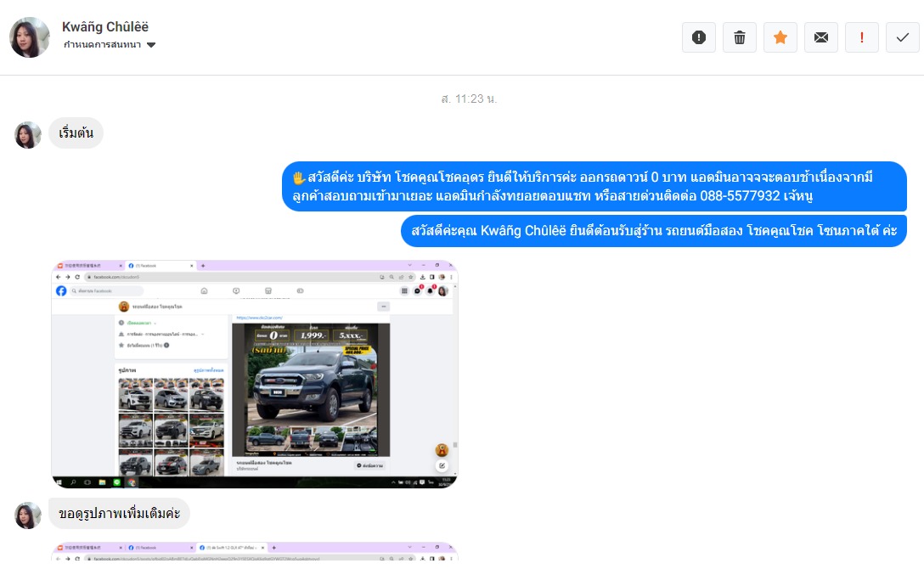Image resolution: width=924 pixels, height=569 pixels.
Task: Delete conversation using trash icon
Action: (x=740, y=37)
